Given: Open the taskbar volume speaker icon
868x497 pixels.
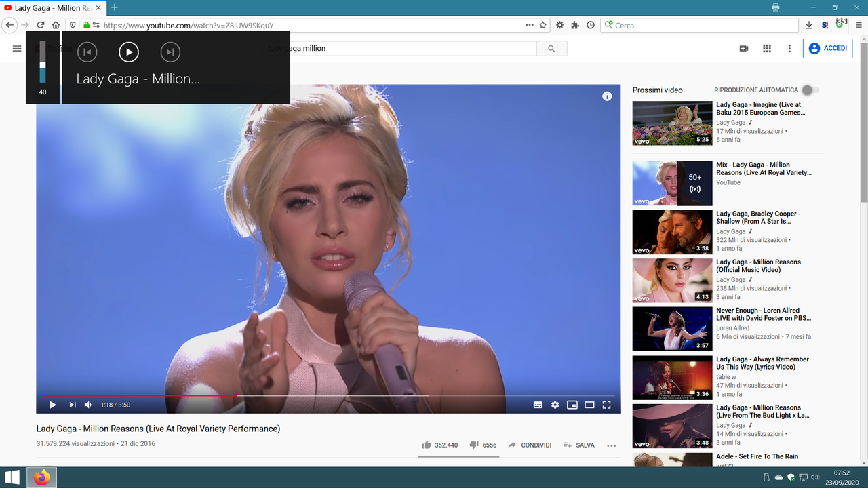Looking at the screenshot, I should (815, 477).
